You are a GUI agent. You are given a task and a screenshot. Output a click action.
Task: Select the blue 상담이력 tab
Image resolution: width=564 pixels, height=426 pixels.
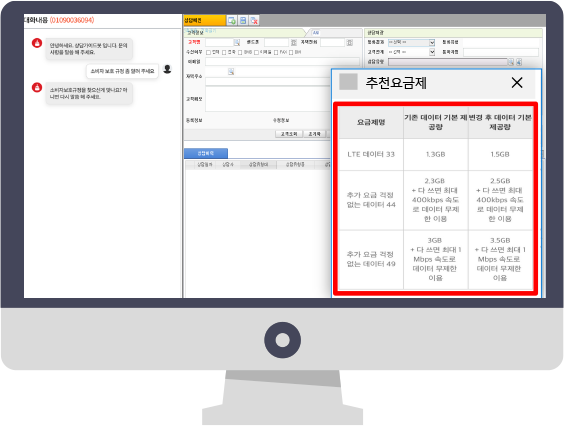coord(206,153)
